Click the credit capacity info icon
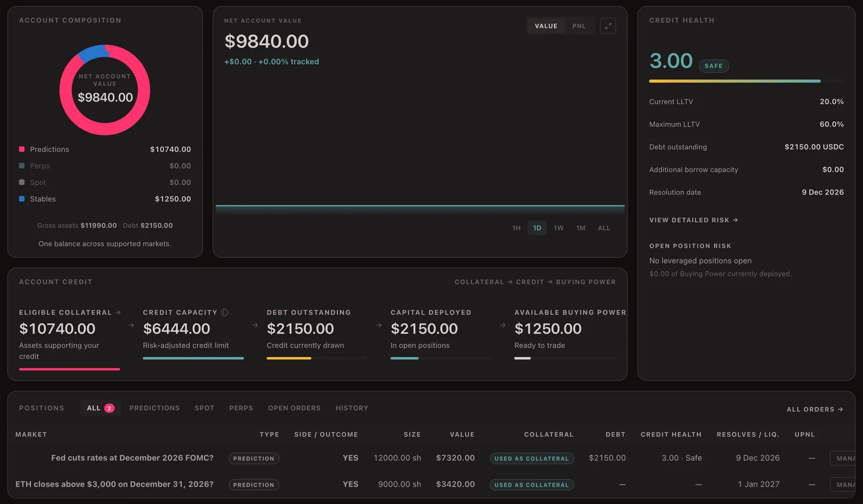 coord(224,313)
